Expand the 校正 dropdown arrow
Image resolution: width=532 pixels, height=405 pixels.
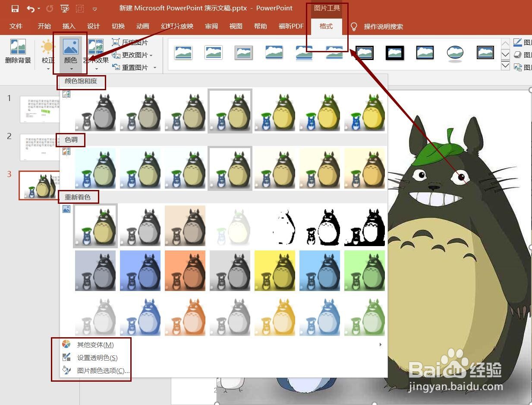[48, 69]
